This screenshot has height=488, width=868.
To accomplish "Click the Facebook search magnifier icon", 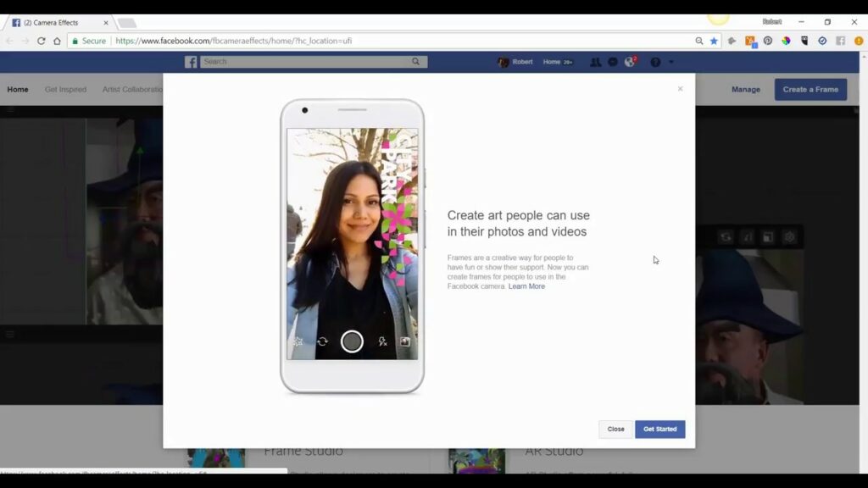I will click(415, 61).
